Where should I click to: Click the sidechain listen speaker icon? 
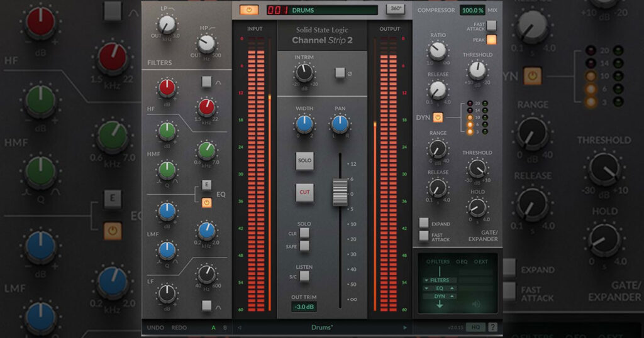[x=476, y=304]
